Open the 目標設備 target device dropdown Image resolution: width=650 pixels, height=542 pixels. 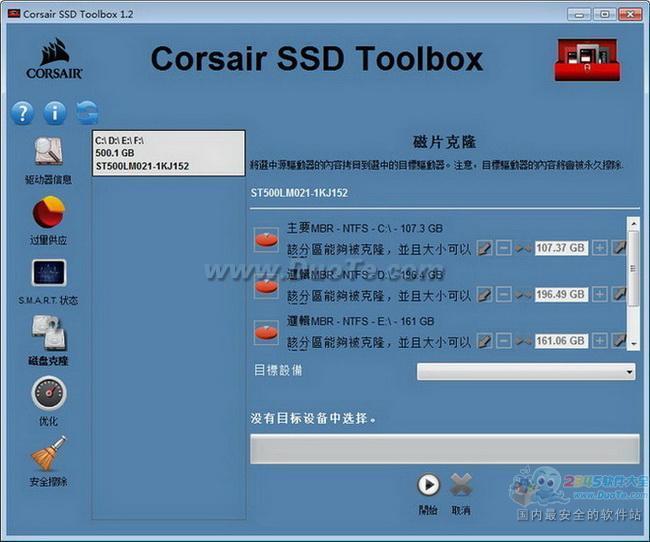pos(526,372)
